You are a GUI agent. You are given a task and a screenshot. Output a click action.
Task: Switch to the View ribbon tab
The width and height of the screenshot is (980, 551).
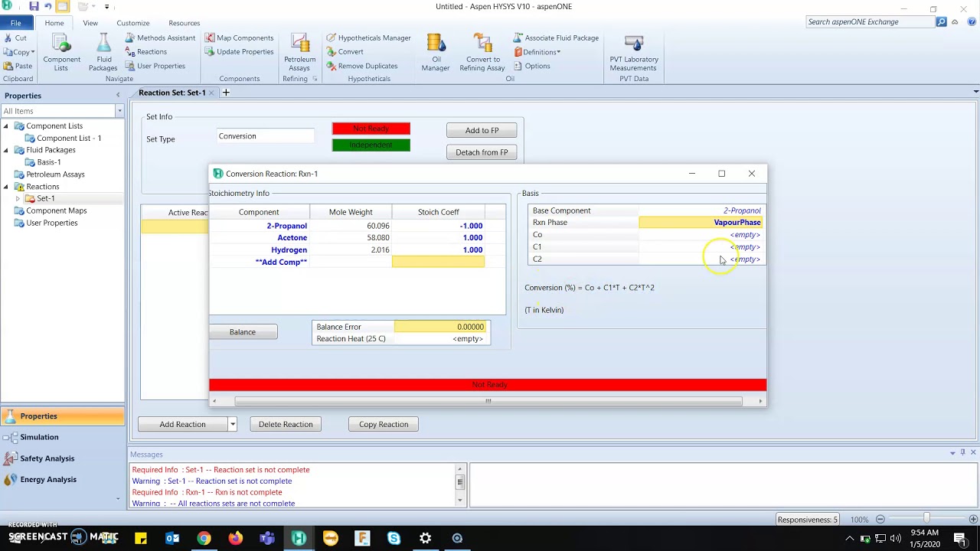(90, 23)
